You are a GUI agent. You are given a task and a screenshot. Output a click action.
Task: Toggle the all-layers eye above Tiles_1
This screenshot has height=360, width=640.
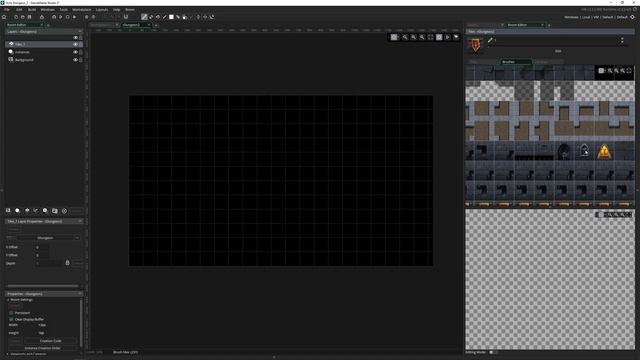(x=76, y=38)
